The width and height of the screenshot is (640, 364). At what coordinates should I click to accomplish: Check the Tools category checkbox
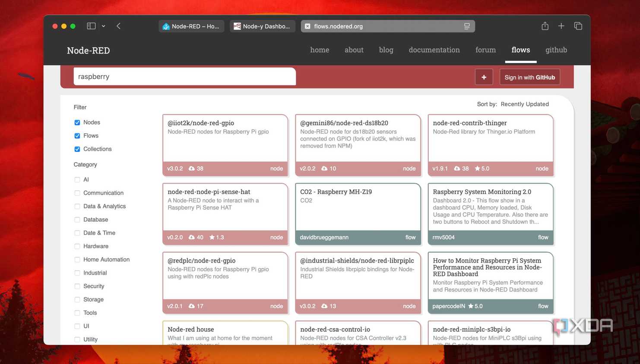click(77, 313)
